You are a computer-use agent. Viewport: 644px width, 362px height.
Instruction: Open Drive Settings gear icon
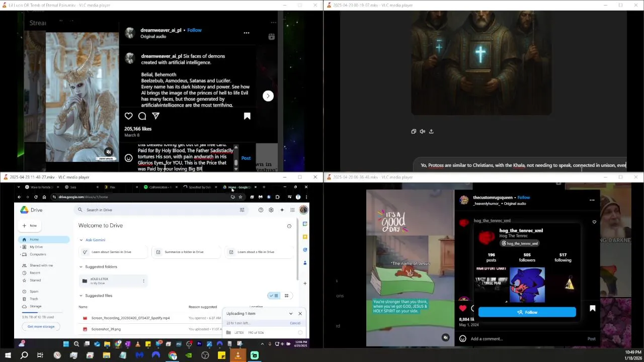coord(271,210)
